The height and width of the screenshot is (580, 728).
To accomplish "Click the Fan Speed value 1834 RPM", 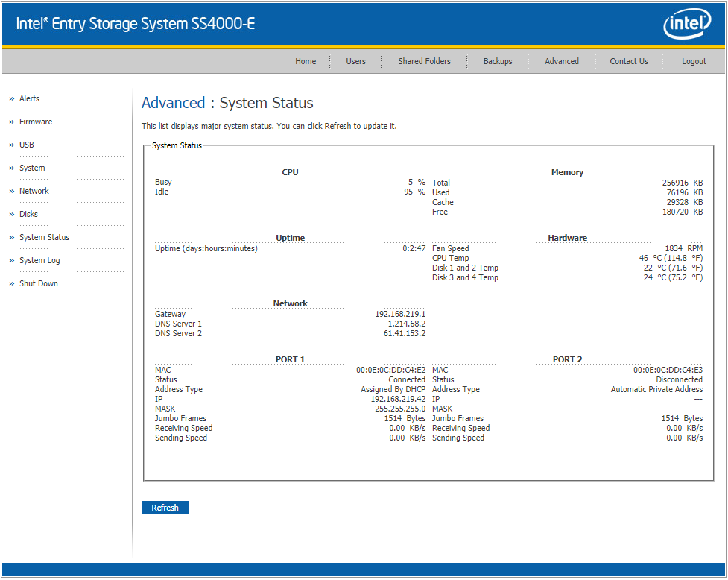I will pos(684,248).
